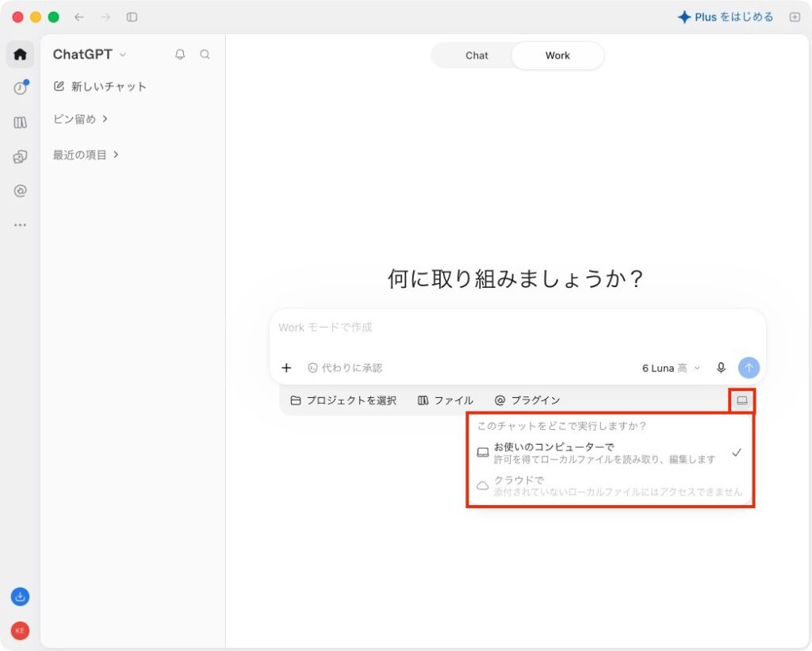Open the plugins at-sign sidebar icon
Viewport: 812px width, 651px height.
point(20,191)
